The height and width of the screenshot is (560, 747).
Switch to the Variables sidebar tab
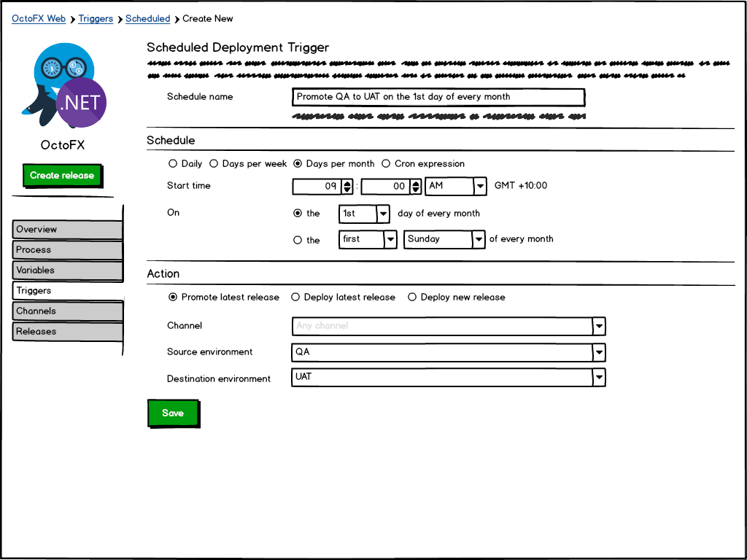tap(67, 271)
